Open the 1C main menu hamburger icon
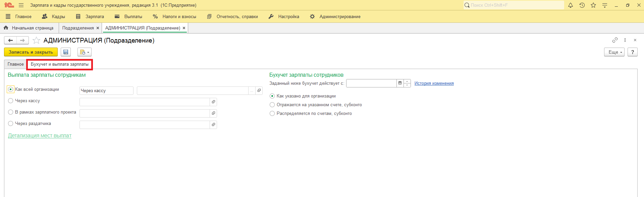Screen dimensions: 644x197 pyautogui.click(x=21, y=5)
